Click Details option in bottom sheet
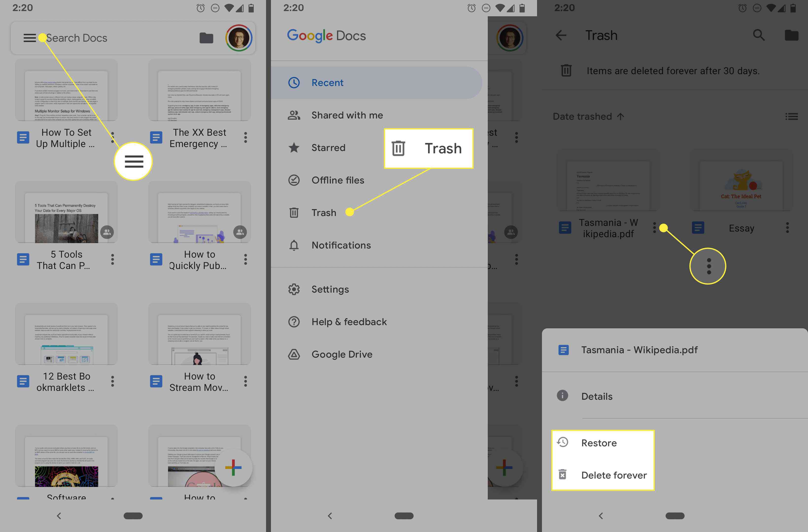 coord(597,396)
